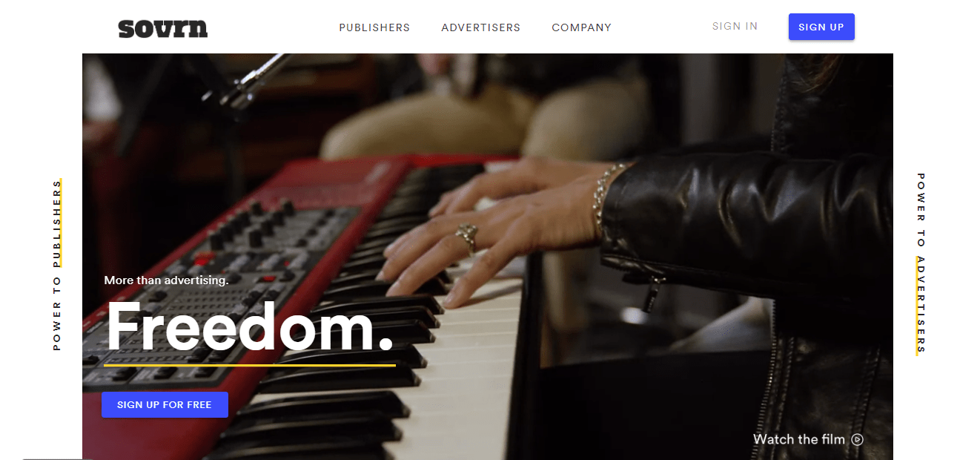Select the vertical Power to Publishers label
The image size is (980, 460).
(x=57, y=265)
